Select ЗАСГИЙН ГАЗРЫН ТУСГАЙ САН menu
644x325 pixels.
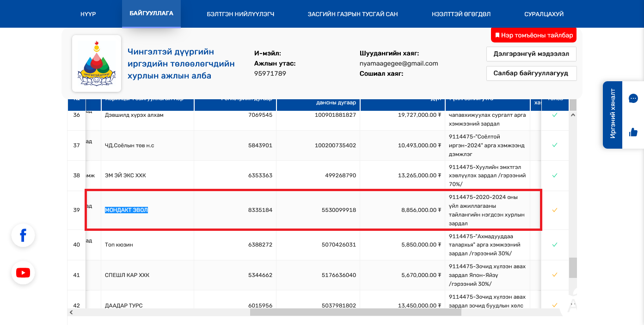tap(353, 14)
